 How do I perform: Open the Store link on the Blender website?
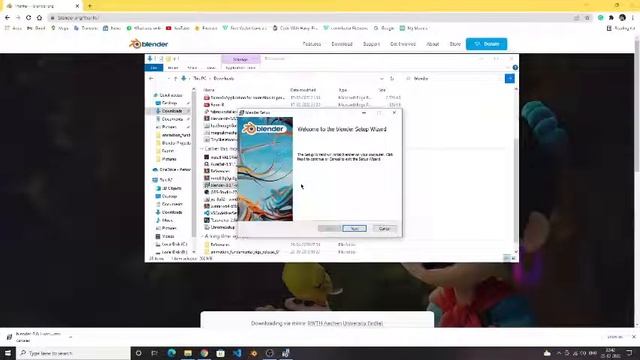coord(455,44)
